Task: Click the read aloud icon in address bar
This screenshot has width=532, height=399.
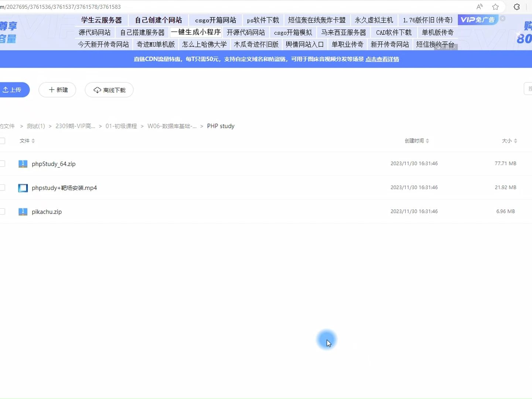Action: click(480, 7)
